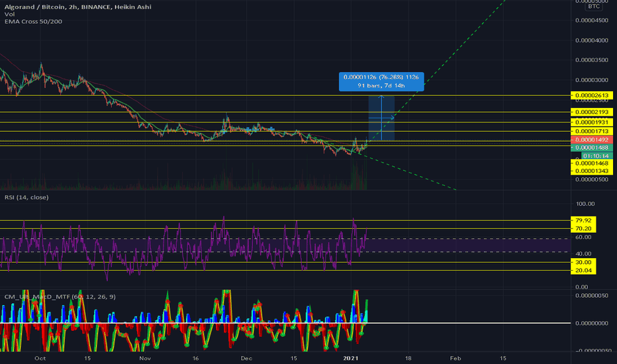
Task: Select the 0.00002193 yellow price label
Action: pos(592,112)
